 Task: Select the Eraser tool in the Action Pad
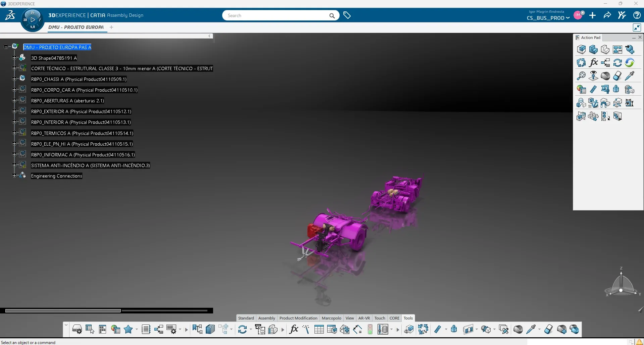pyautogui.click(x=617, y=76)
